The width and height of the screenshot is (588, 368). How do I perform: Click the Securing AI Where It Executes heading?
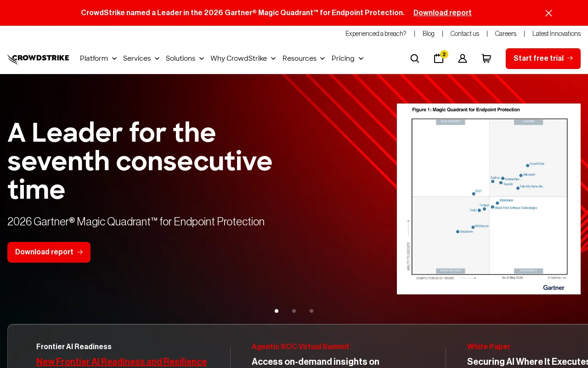pyautogui.click(x=527, y=362)
